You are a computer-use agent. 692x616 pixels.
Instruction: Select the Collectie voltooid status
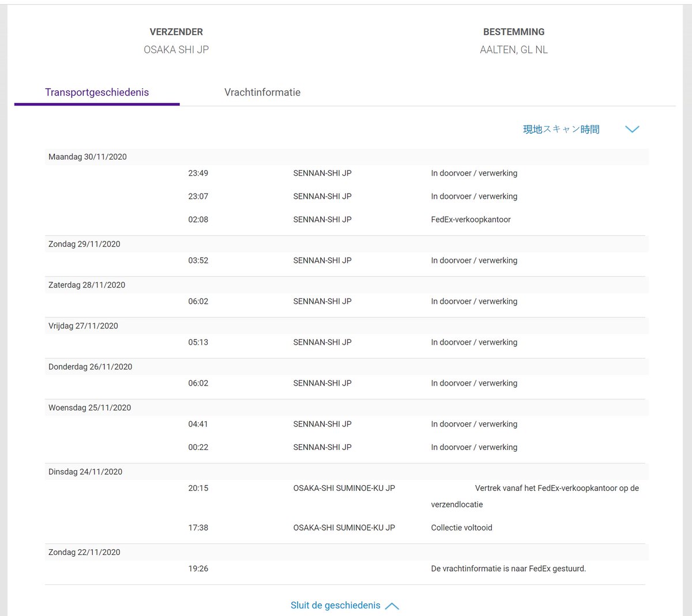(461, 527)
